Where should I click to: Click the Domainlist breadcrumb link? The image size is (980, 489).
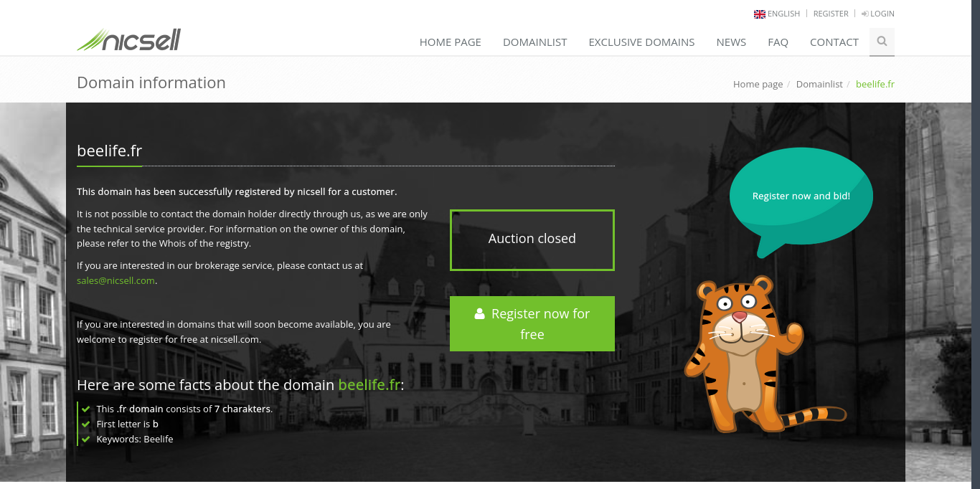(819, 84)
